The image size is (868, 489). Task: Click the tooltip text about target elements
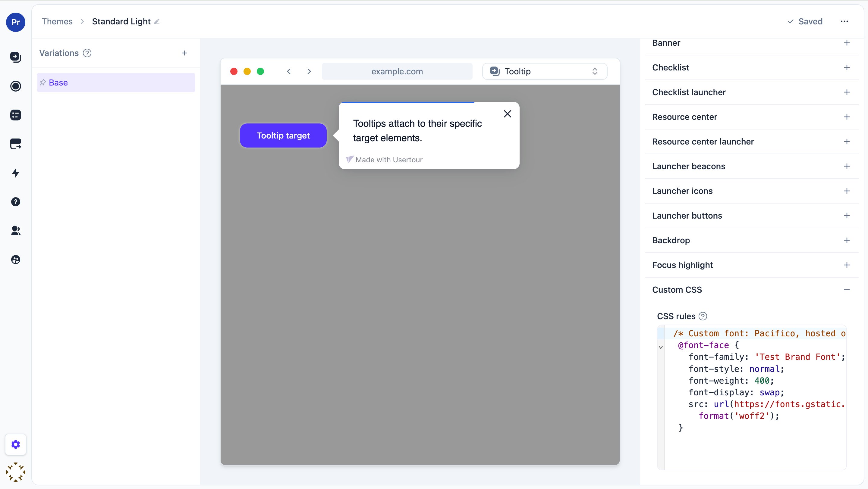[417, 131]
